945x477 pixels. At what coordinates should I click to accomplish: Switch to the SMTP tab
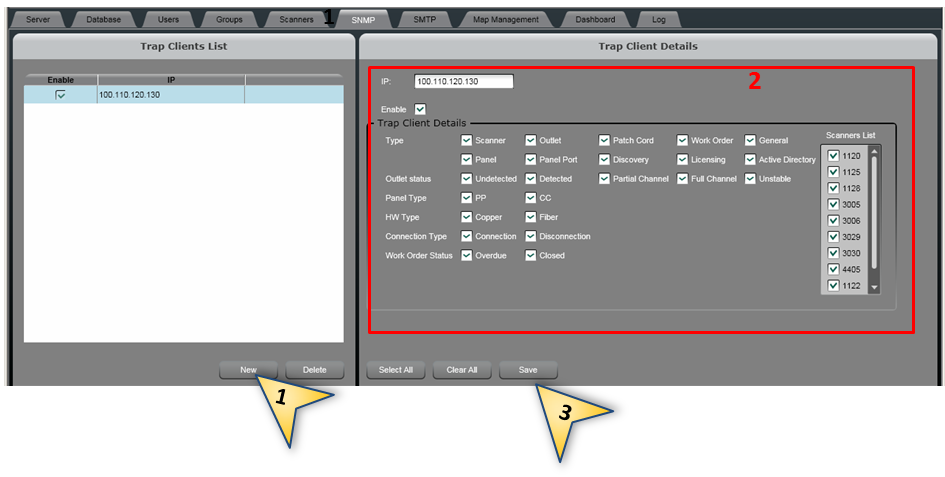(424, 19)
